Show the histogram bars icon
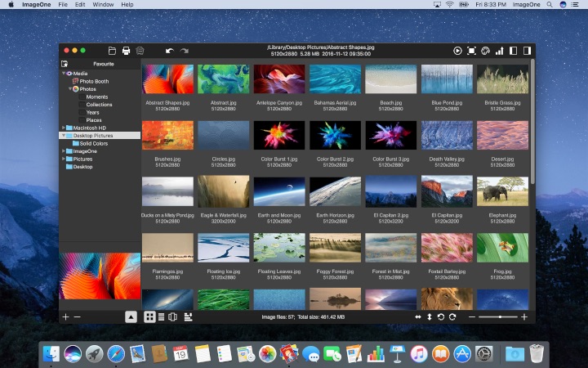 click(x=499, y=51)
